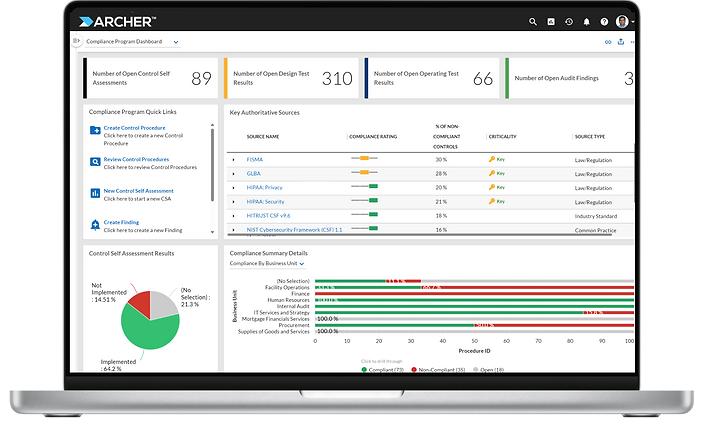
Task: Expand the GLBA row arrow
Action: 233,174
